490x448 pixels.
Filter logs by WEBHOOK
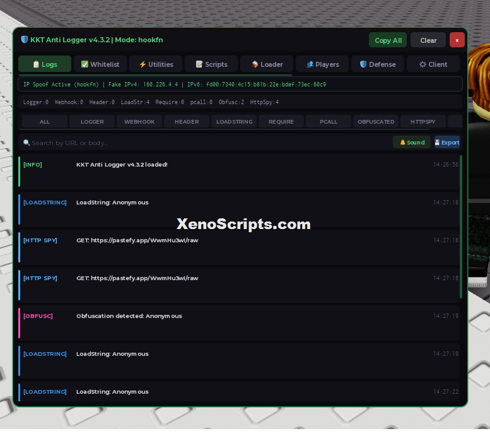pyautogui.click(x=139, y=122)
